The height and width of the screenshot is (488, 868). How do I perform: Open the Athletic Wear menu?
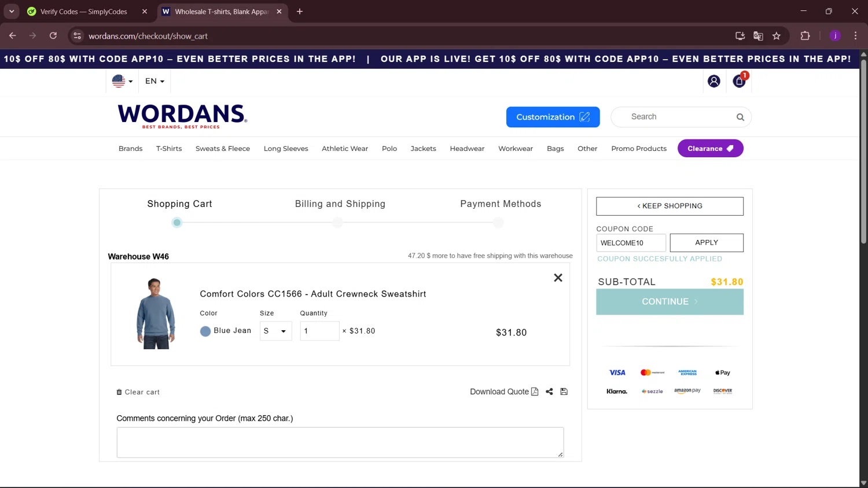click(x=345, y=149)
